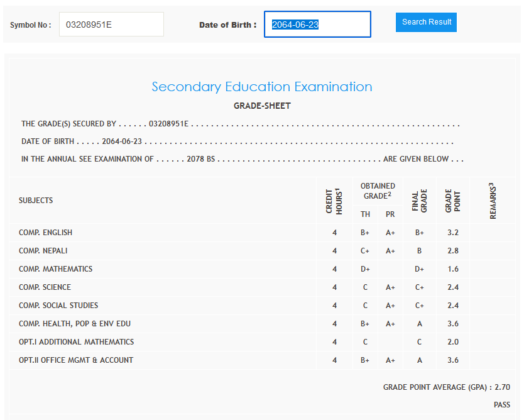The image size is (524, 420).
Task: Click the OBTAINED GRADE column header
Action: 378,191
